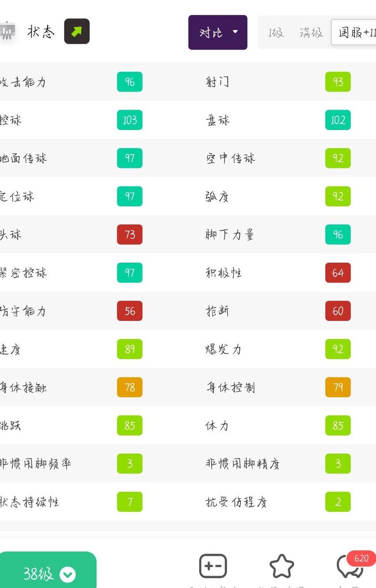
Task: Click the chart board icon beside 状态
Action: 7,31
